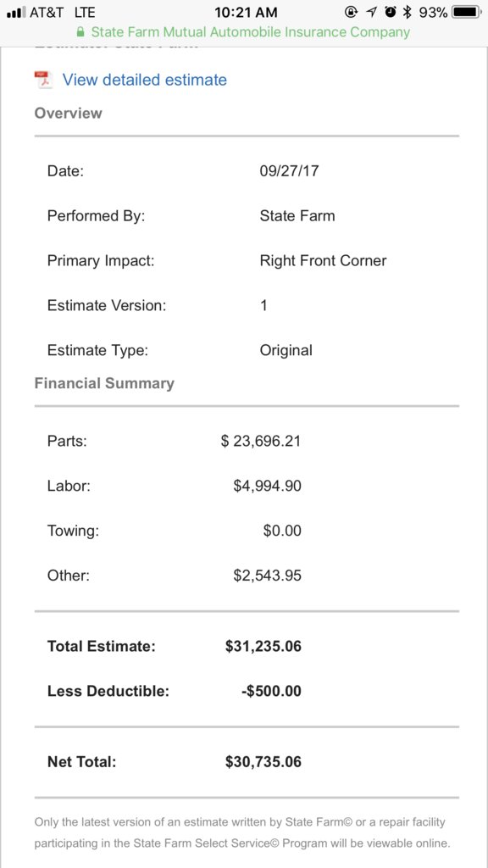488x868 pixels.
Task: Tap the location arrow status icon
Action: 372,12
